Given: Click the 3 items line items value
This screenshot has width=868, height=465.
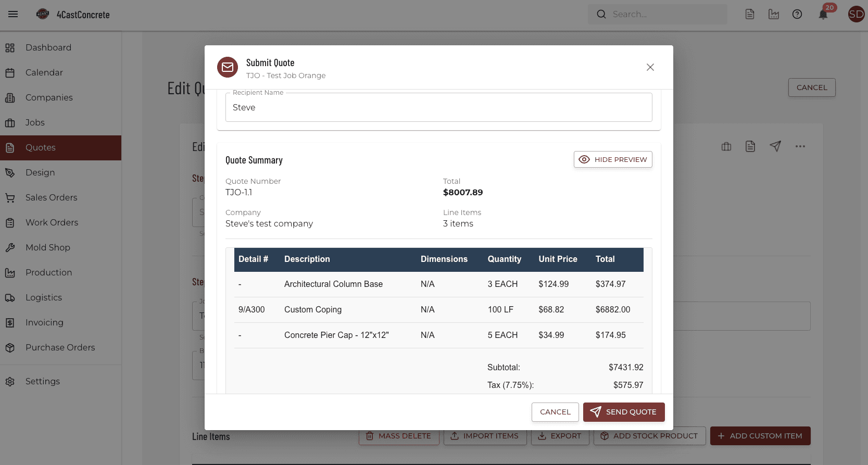Looking at the screenshot, I should pyautogui.click(x=458, y=224).
